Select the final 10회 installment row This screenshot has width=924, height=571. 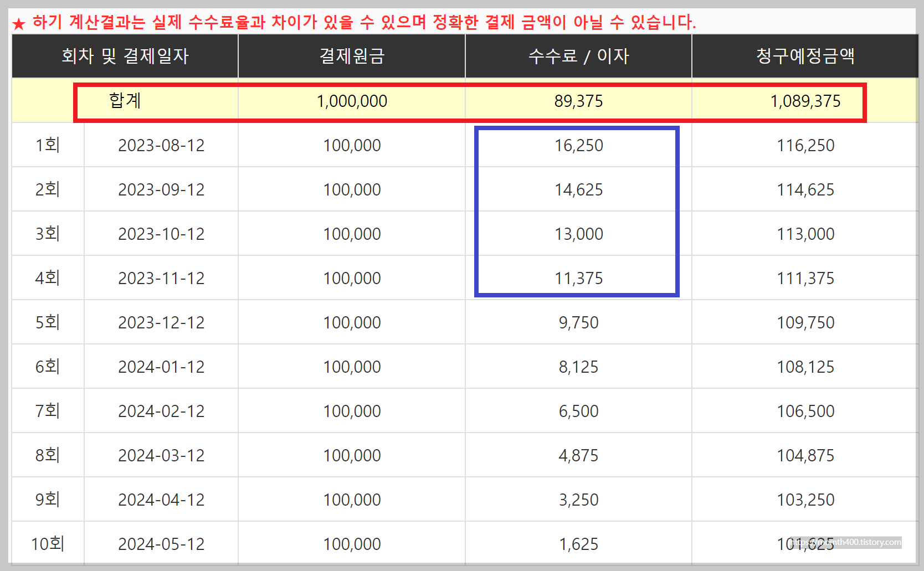coord(48,543)
